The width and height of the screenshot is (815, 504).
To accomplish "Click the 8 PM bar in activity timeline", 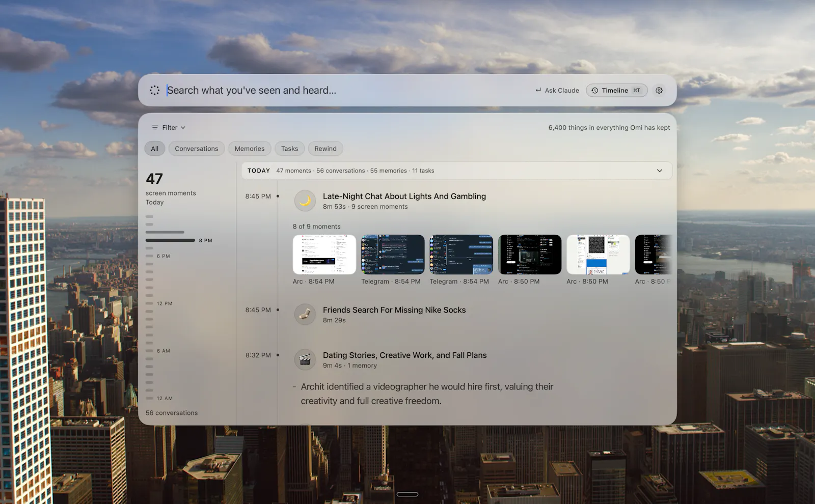I will click(170, 240).
